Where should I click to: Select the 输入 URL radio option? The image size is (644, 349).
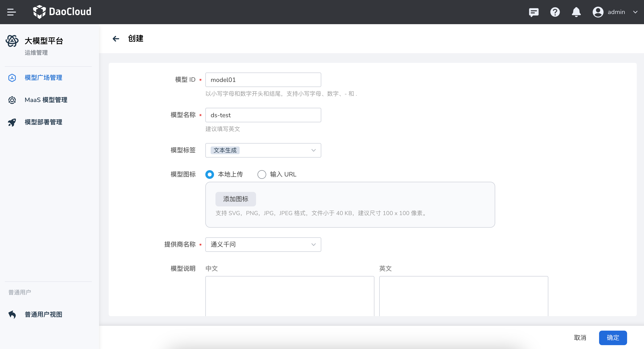(262, 174)
